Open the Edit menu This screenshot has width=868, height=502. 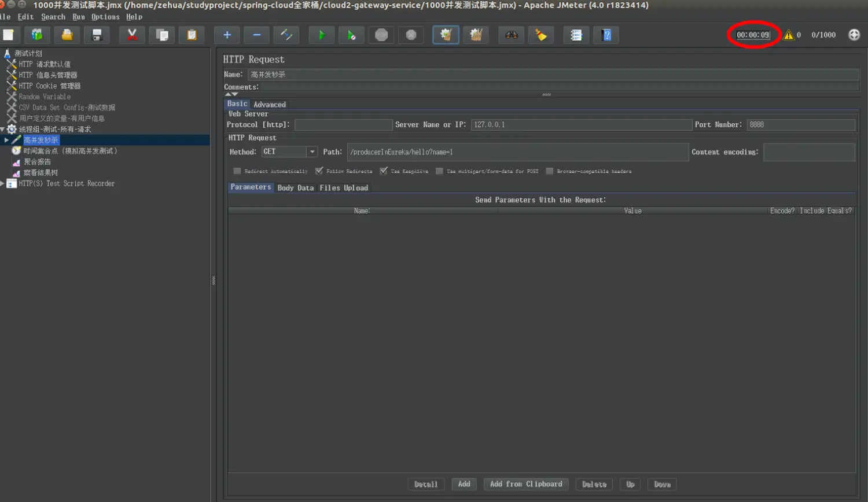[25, 17]
